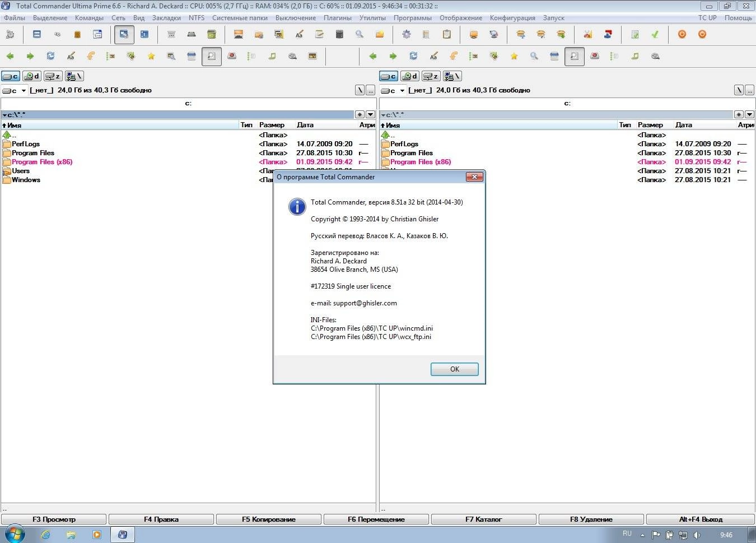Open the Windows Start menu
This screenshot has height=543, width=756.
tap(14, 534)
